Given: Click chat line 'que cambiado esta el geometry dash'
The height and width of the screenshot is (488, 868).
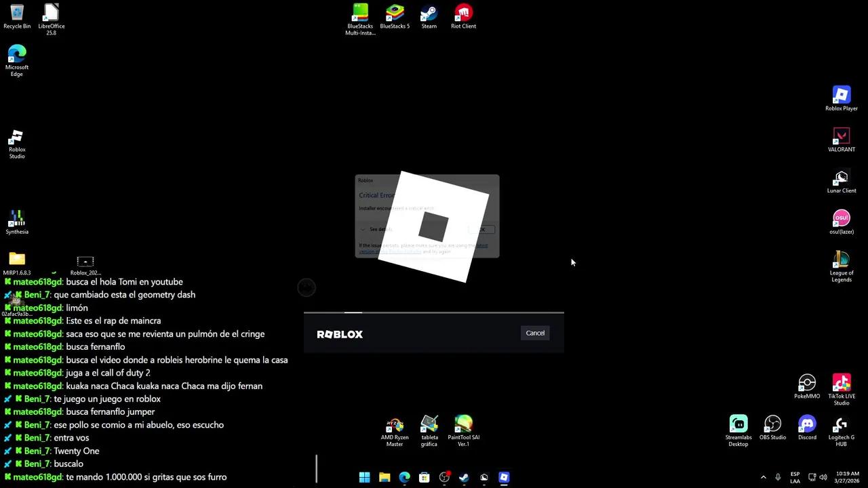Looking at the screenshot, I should click(x=124, y=295).
